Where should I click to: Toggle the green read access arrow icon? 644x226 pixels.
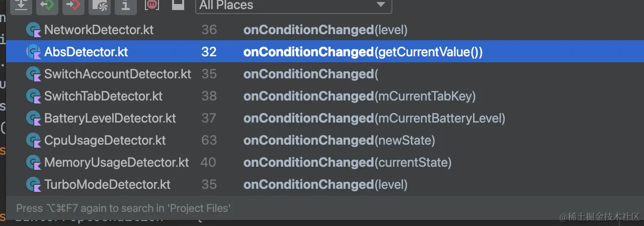pyautogui.click(x=47, y=5)
